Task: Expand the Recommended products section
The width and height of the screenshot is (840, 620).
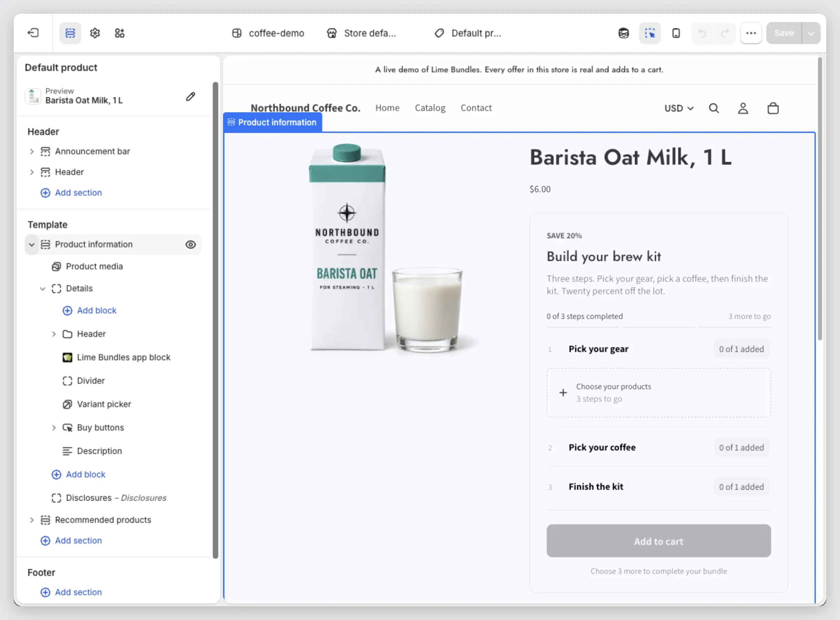Action: (x=32, y=520)
